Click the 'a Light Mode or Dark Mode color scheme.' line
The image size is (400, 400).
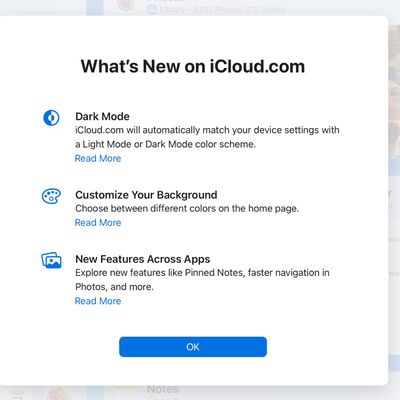(165, 144)
